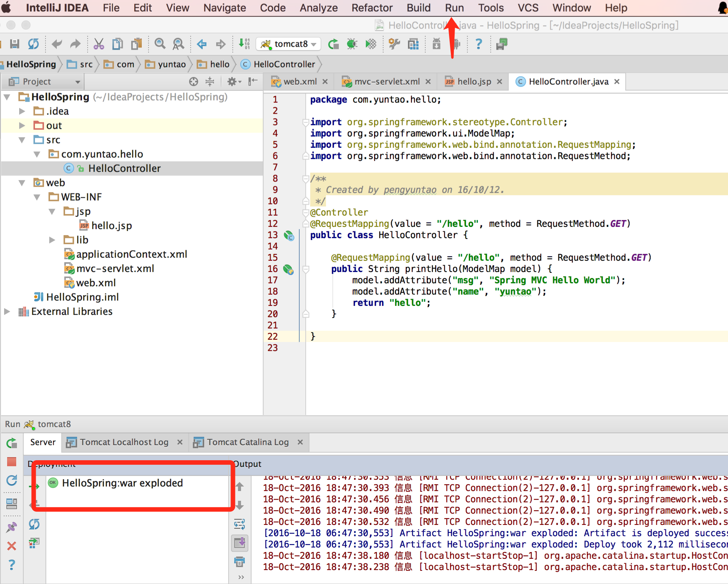Click the Run tomcat8 green icon in toolbar
Screen dimensions: 728x584
pyautogui.click(x=333, y=44)
